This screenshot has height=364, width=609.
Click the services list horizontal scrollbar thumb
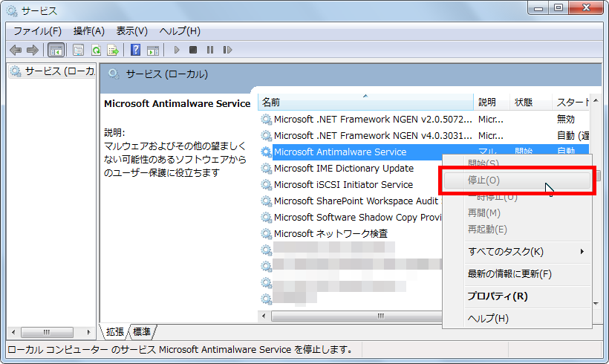click(x=356, y=316)
